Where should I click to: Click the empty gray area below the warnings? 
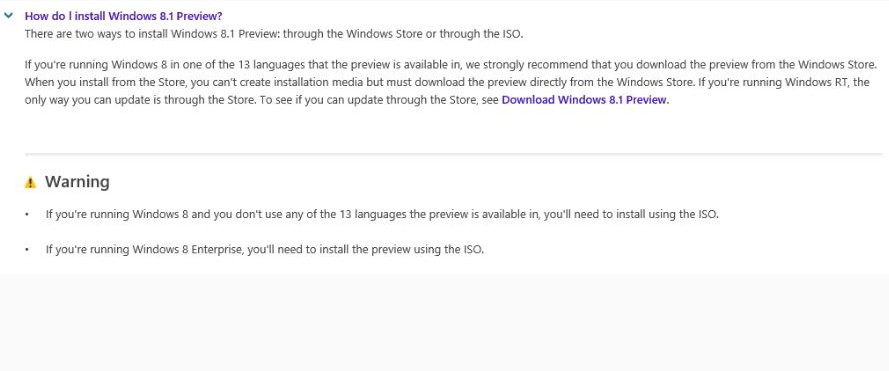click(444, 322)
